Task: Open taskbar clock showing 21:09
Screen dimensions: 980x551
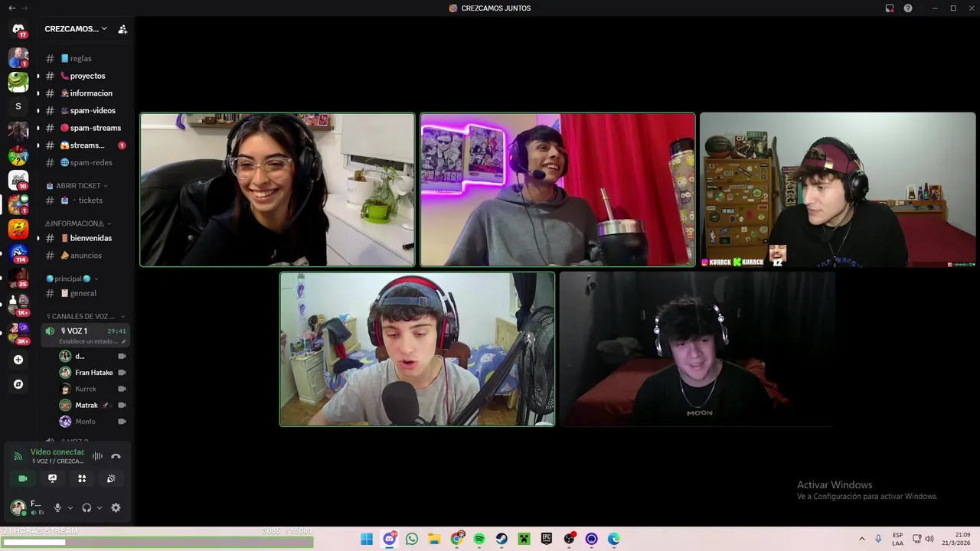Action: coord(957,539)
